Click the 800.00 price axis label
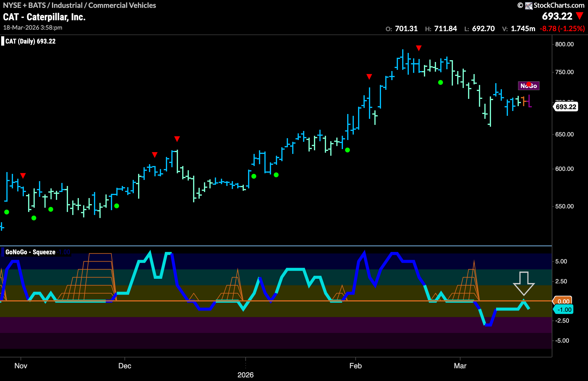 564,44
